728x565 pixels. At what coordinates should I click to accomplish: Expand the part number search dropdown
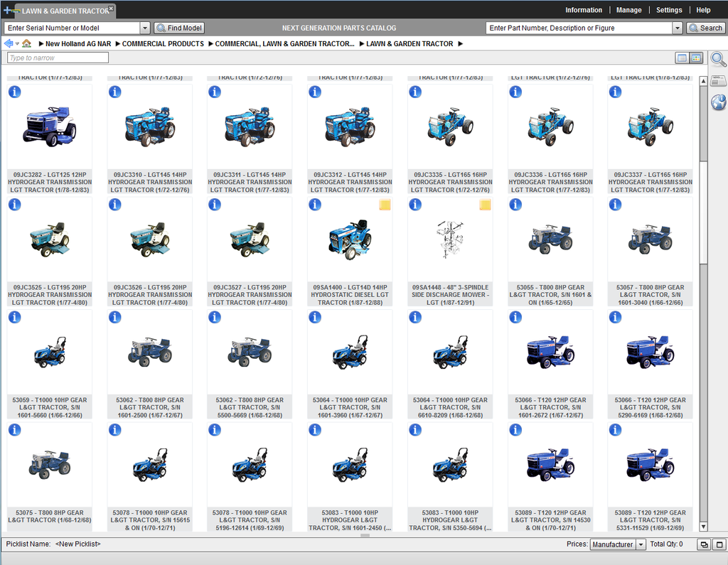[677, 28]
